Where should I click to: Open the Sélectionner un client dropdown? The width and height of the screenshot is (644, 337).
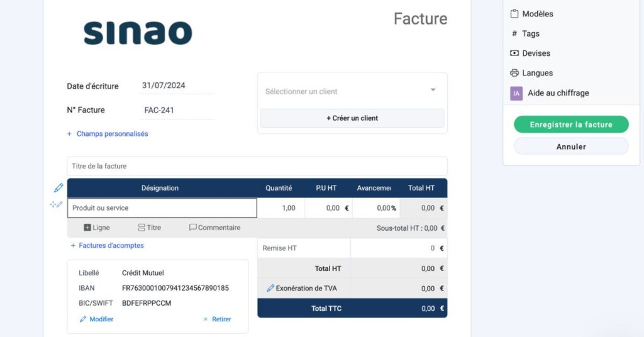pyautogui.click(x=352, y=91)
